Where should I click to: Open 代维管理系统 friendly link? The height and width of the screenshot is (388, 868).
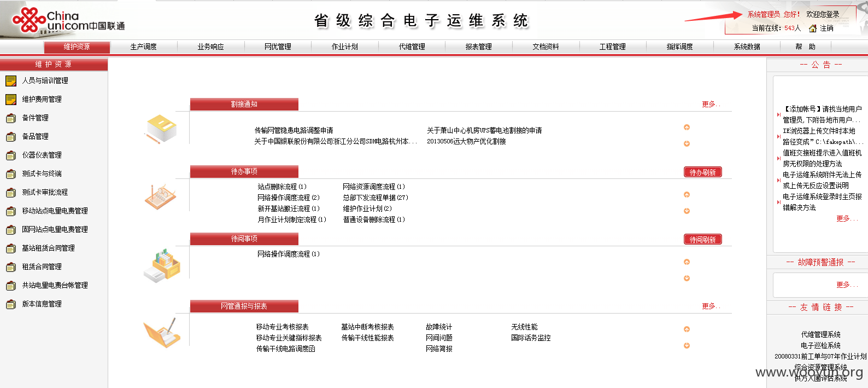click(x=821, y=335)
